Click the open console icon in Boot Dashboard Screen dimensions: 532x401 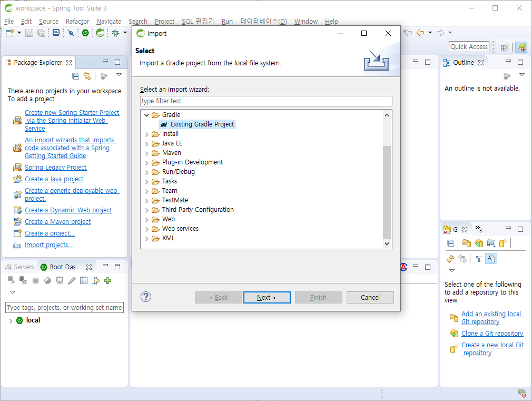click(x=60, y=280)
